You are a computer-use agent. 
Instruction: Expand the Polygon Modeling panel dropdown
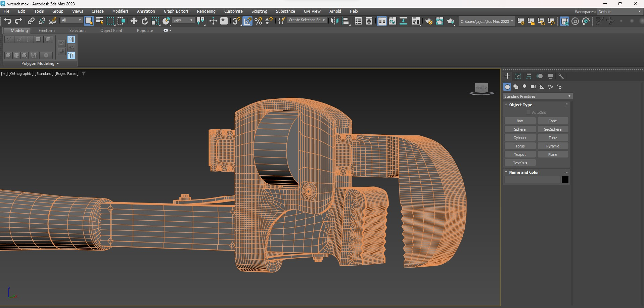[40, 63]
